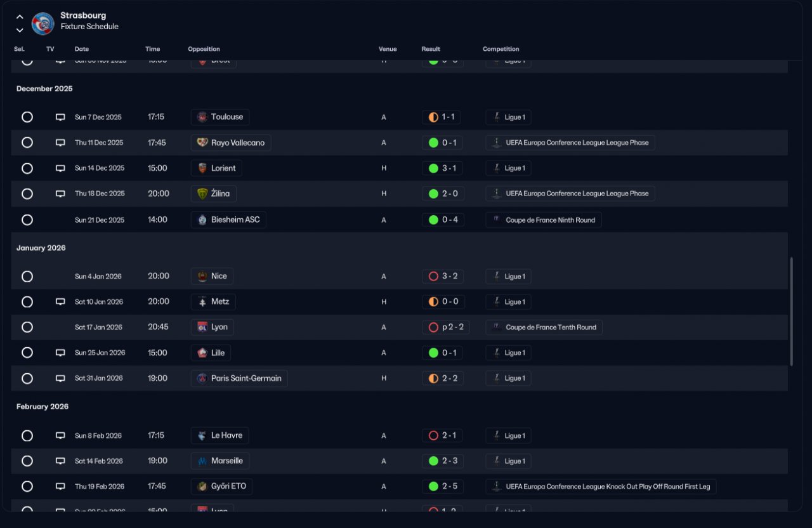Click the Rayo Vallecano club badge
The image size is (812, 528).
(x=202, y=143)
